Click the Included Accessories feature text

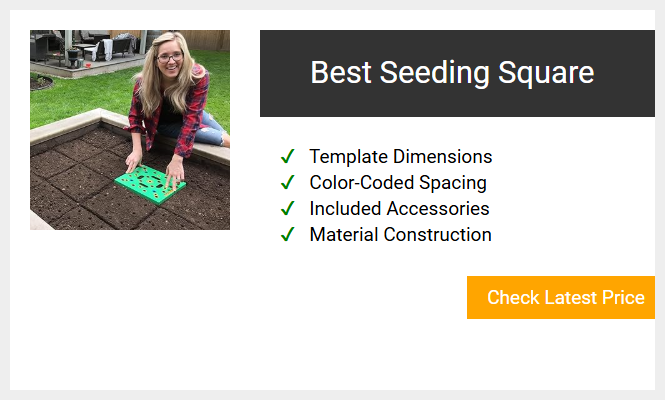[400, 208]
